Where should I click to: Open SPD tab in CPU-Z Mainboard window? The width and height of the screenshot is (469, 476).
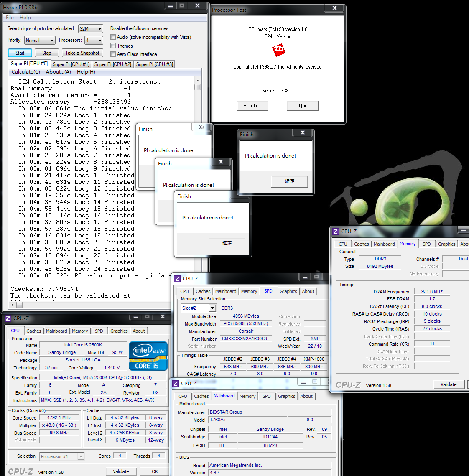[267, 397]
